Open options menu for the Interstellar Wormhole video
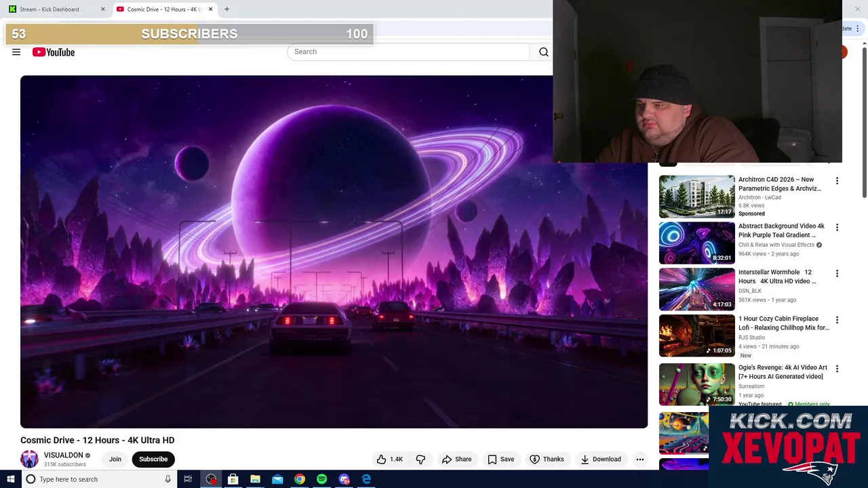 click(x=837, y=273)
